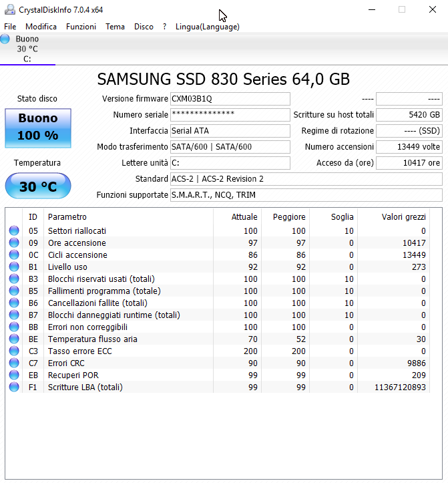
Task: Select the Scritture LBA (totali) parameter text
Action: pos(85,387)
